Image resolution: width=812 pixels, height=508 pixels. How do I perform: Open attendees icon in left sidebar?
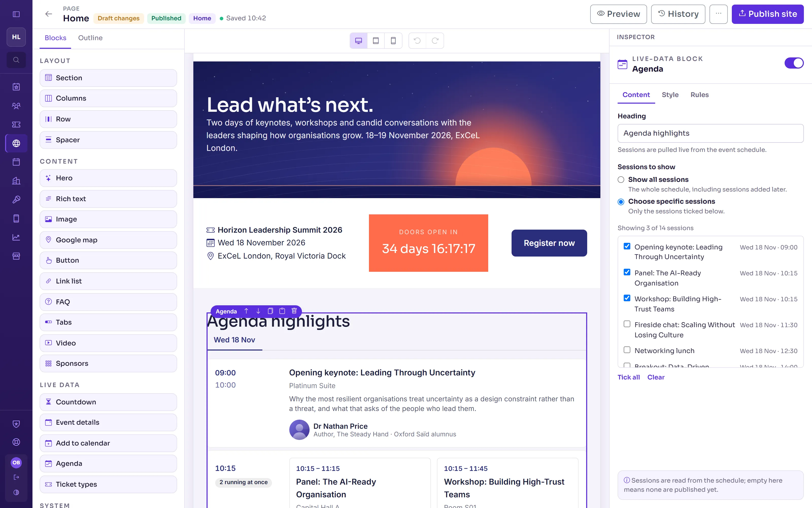[x=16, y=106]
